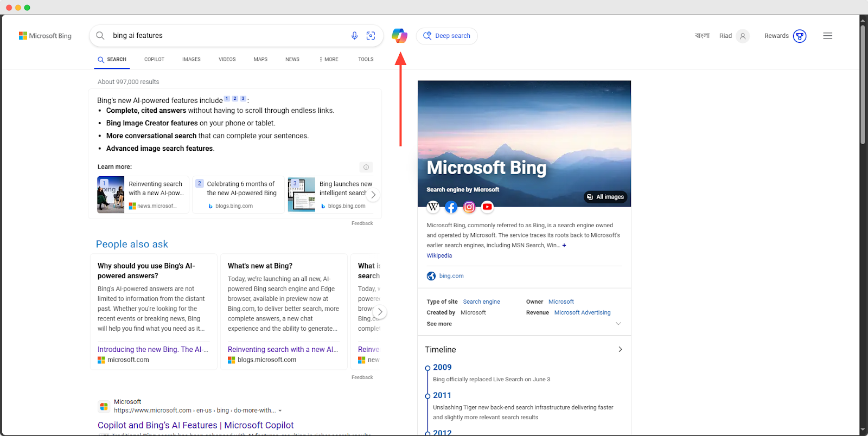This screenshot has height=436, width=868.
Task: Expand 'See more' facts with chevron
Action: point(618,324)
